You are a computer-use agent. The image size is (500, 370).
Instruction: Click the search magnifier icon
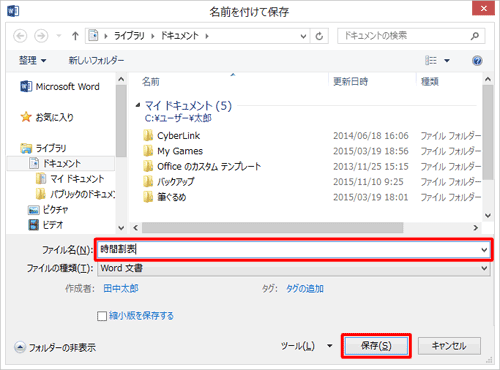point(475,36)
